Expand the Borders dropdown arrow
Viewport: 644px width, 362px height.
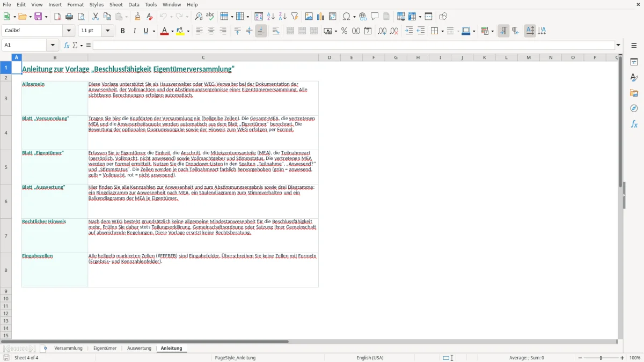click(442, 31)
